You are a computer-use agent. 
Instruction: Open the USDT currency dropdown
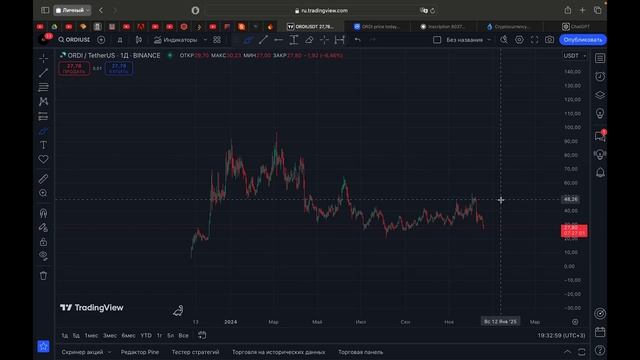tap(575, 56)
